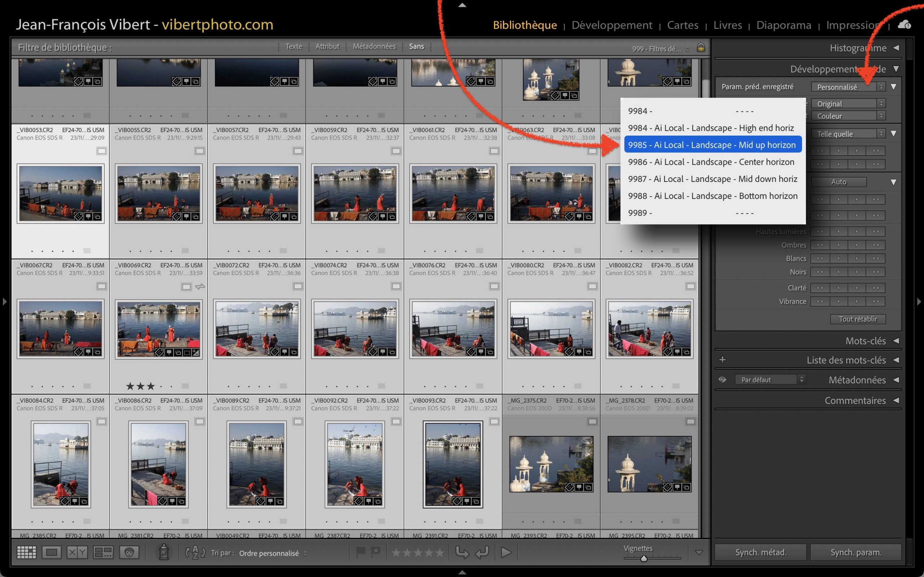
Task: Expand the Histogramme panel
Action: click(896, 48)
